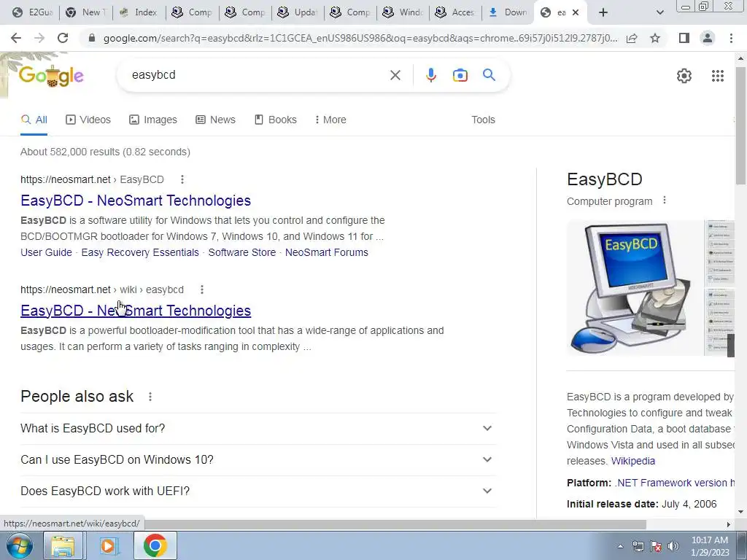The width and height of the screenshot is (747, 560).
Task: Search by image using the camera icon
Action: click(x=460, y=75)
